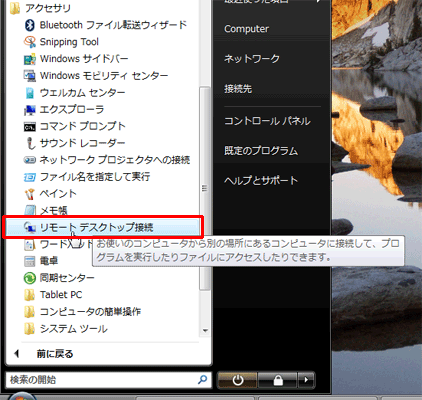Launch 電卓 label
The image size is (422, 400).
pos(49,261)
